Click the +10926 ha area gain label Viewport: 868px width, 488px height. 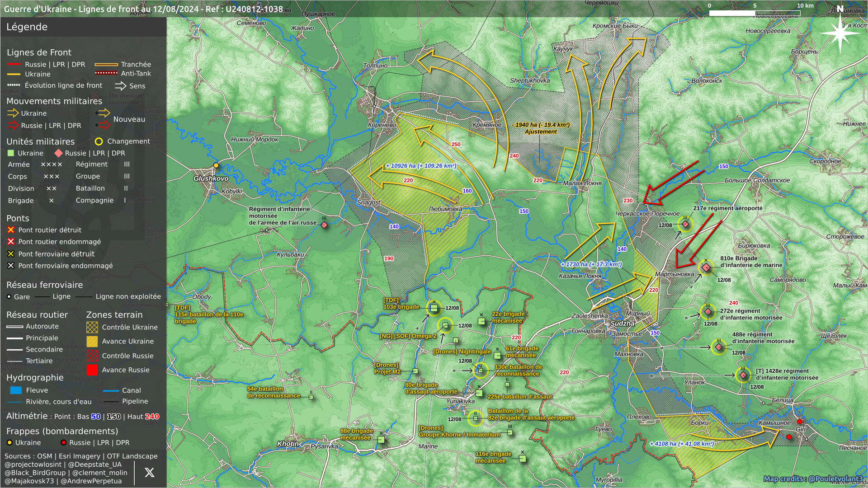click(x=421, y=166)
